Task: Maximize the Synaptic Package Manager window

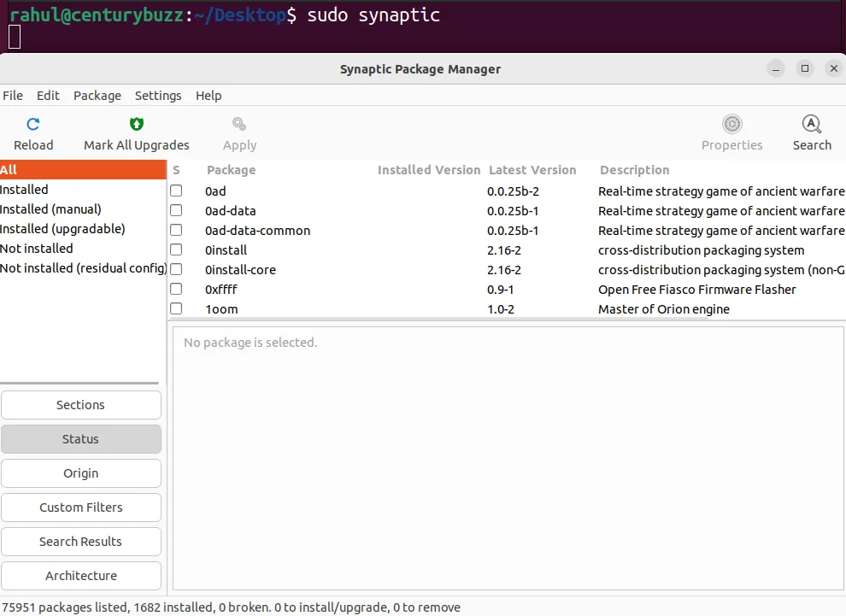Action: pos(804,68)
